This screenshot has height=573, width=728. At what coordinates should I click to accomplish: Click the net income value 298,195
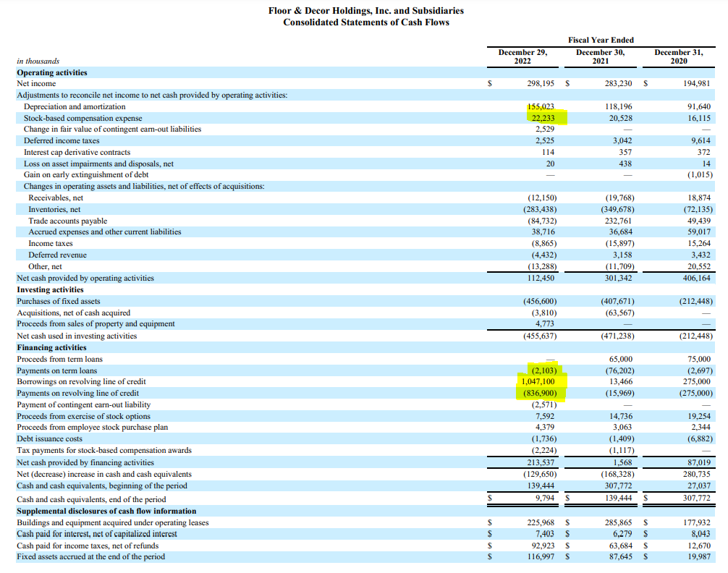(541, 84)
